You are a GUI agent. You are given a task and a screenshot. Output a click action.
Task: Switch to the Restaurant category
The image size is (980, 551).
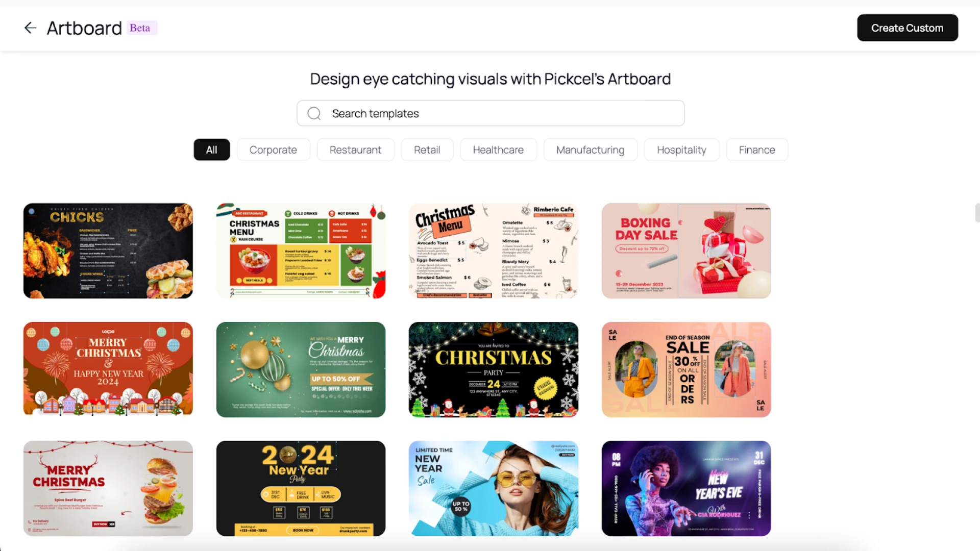355,150
